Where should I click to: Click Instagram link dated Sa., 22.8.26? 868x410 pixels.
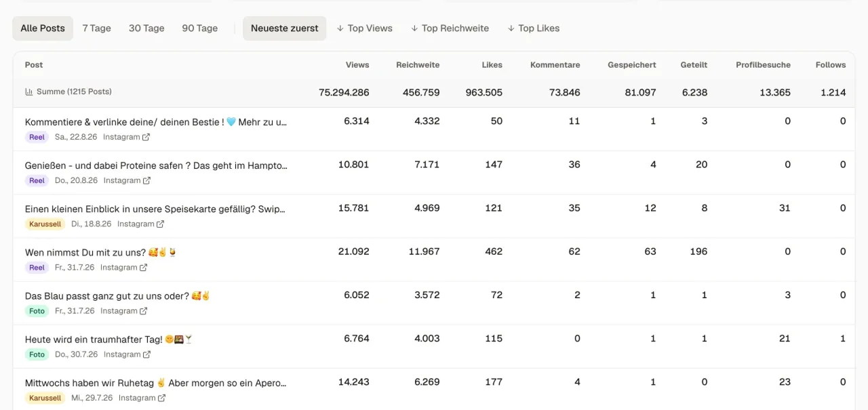(126, 137)
